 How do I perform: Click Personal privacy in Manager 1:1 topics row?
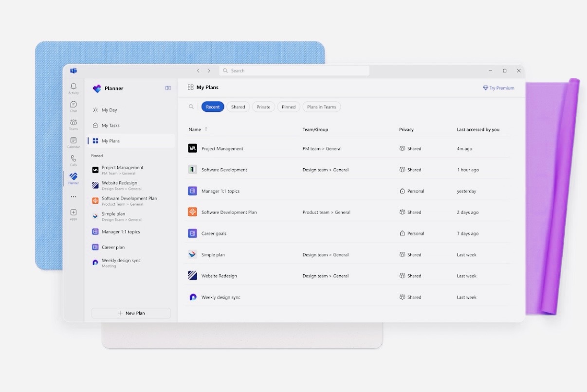point(412,191)
